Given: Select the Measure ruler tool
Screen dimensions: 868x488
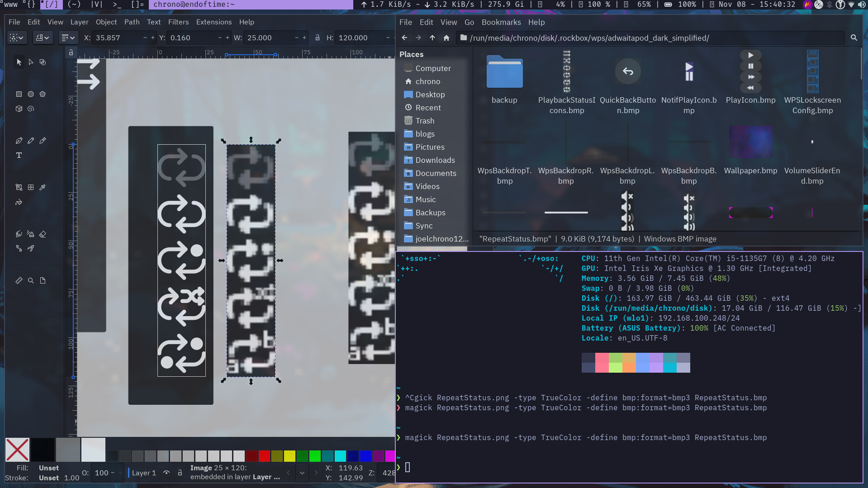Looking at the screenshot, I should click(x=19, y=280).
